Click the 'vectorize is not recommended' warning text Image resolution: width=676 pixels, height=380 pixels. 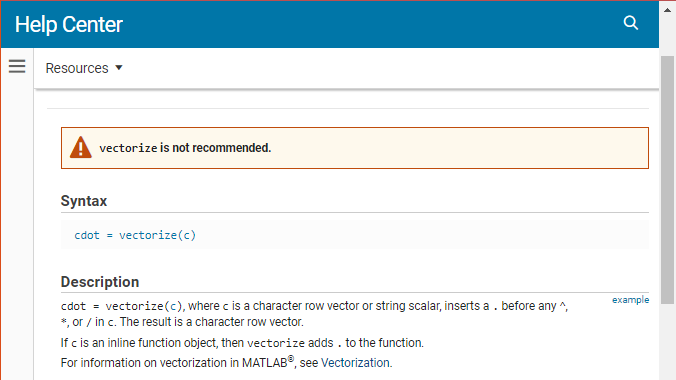pyautogui.click(x=185, y=148)
